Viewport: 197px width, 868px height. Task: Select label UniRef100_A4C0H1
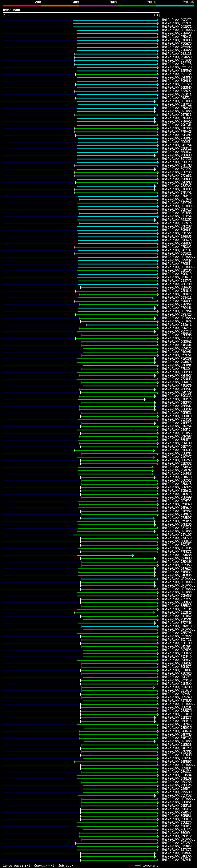[x=176, y=351]
